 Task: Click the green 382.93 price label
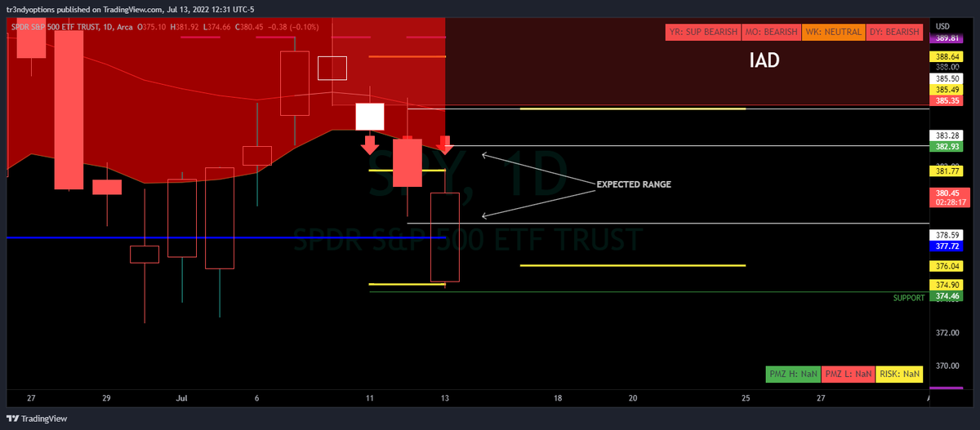[947, 146]
